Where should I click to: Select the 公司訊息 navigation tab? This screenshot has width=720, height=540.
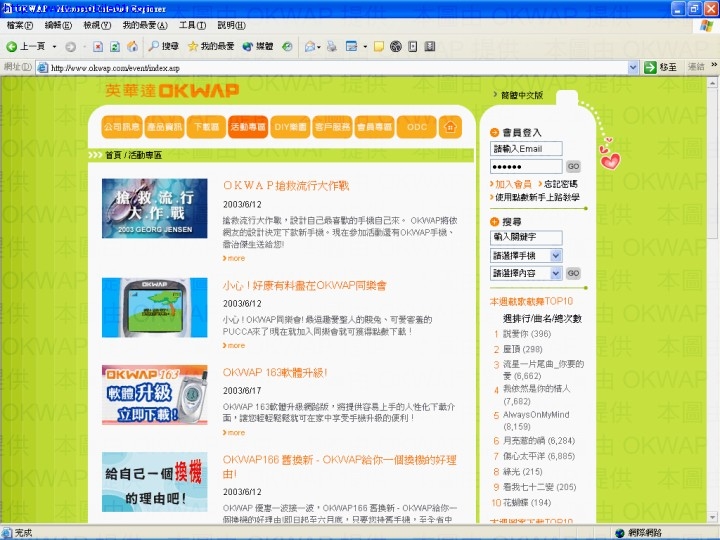coord(122,127)
